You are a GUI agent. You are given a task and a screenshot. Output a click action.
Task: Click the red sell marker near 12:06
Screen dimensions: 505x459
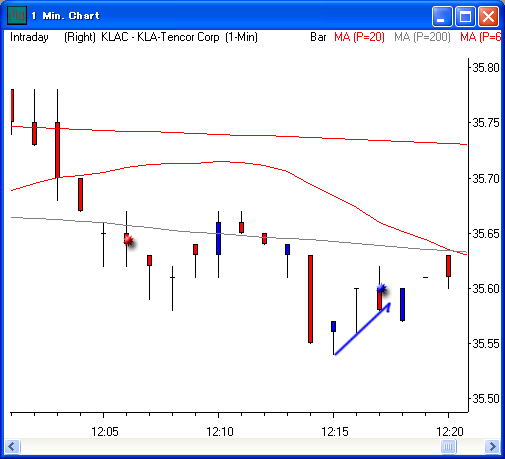pyautogui.click(x=128, y=240)
